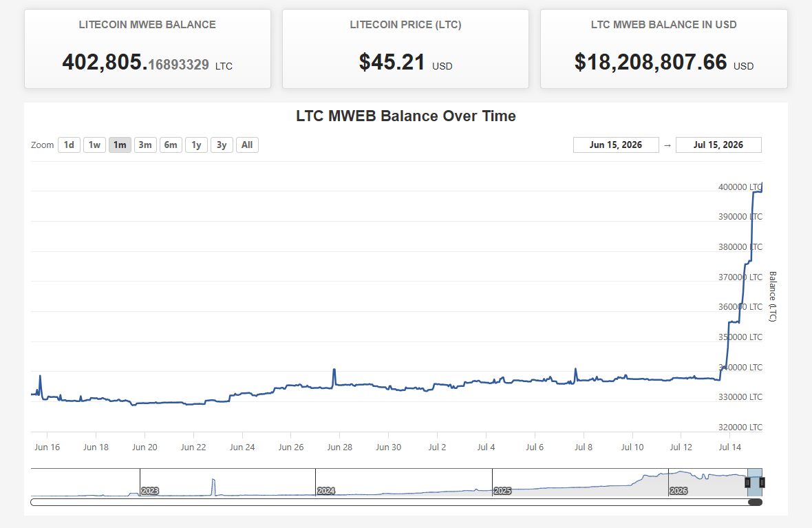Click the 2024 marker in navigator

pyautogui.click(x=326, y=491)
